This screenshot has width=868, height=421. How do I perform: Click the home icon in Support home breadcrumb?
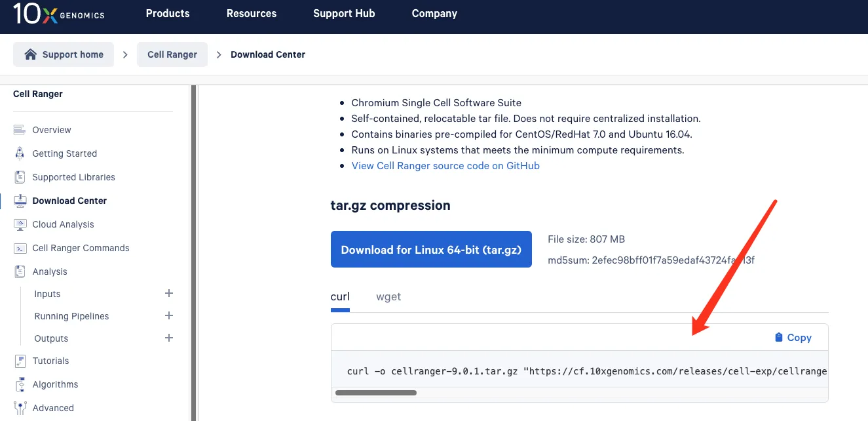coord(30,54)
